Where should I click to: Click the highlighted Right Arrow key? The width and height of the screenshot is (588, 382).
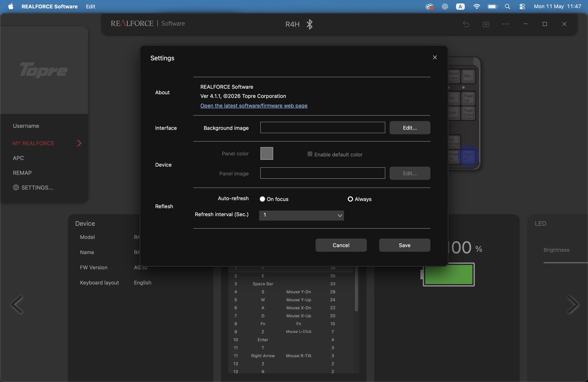click(468, 156)
